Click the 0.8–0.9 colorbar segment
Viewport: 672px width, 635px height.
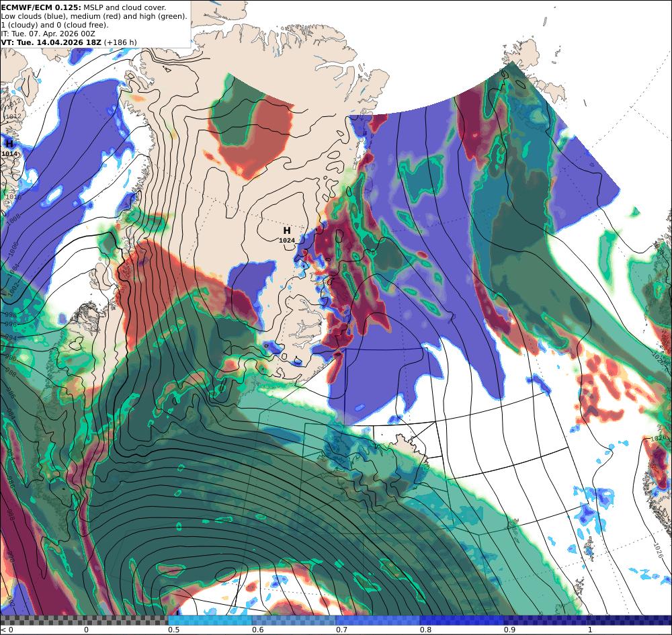pos(462,620)
